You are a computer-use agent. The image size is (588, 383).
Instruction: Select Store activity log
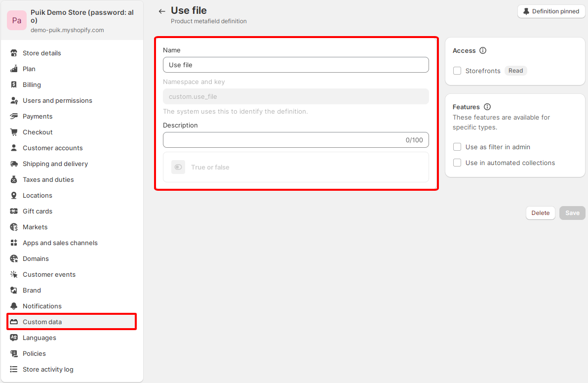[x=48, y=369]
